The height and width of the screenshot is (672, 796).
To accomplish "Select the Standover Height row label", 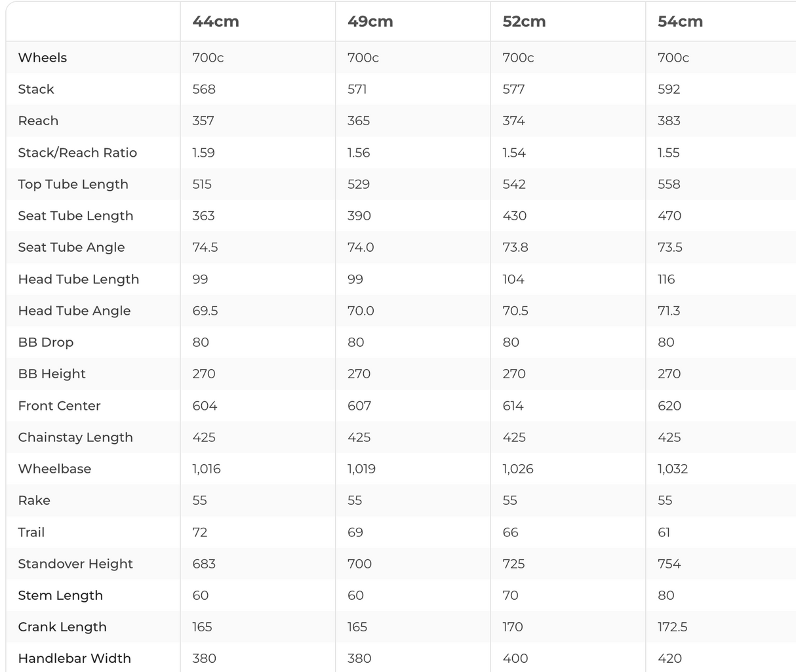I will [x=75, y=564].
